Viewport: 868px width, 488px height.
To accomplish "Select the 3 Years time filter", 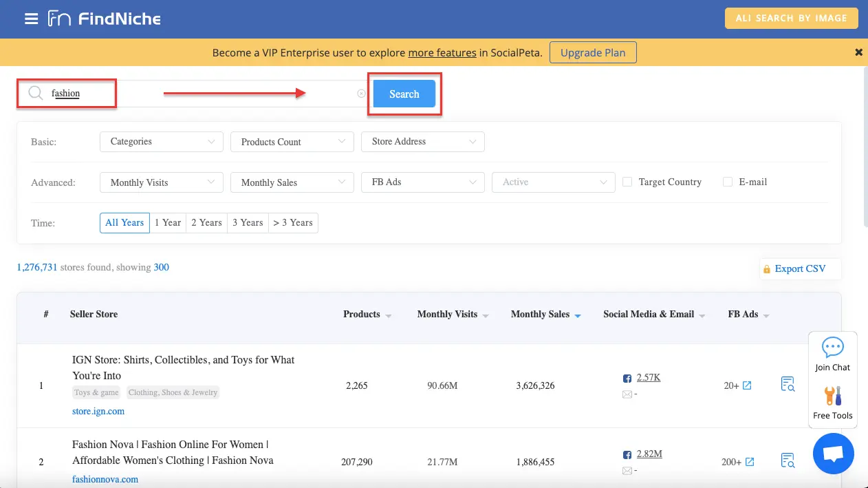I will (x=247, y=222).
